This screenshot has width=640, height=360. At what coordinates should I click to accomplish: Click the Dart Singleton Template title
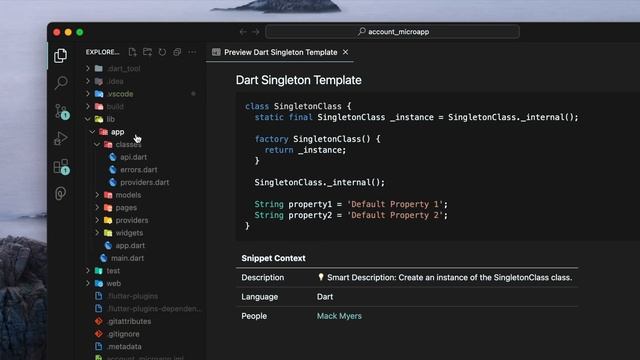299,80
